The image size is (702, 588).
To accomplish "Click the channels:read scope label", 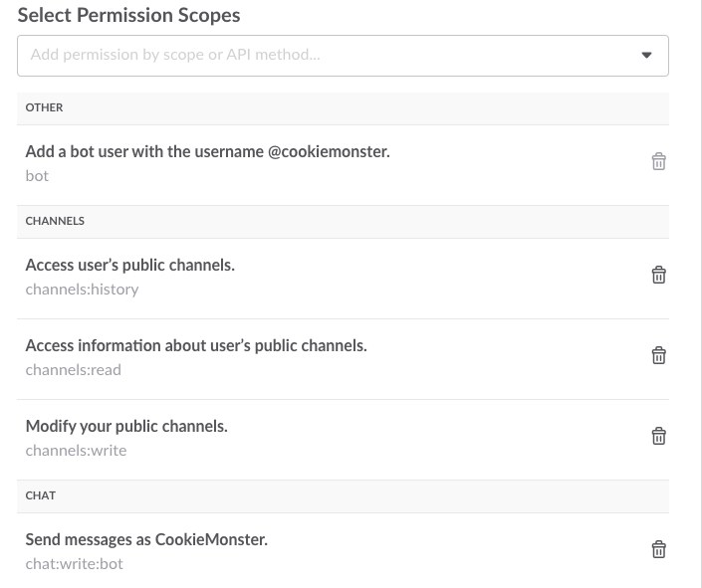I will click(x=74, y=370).
